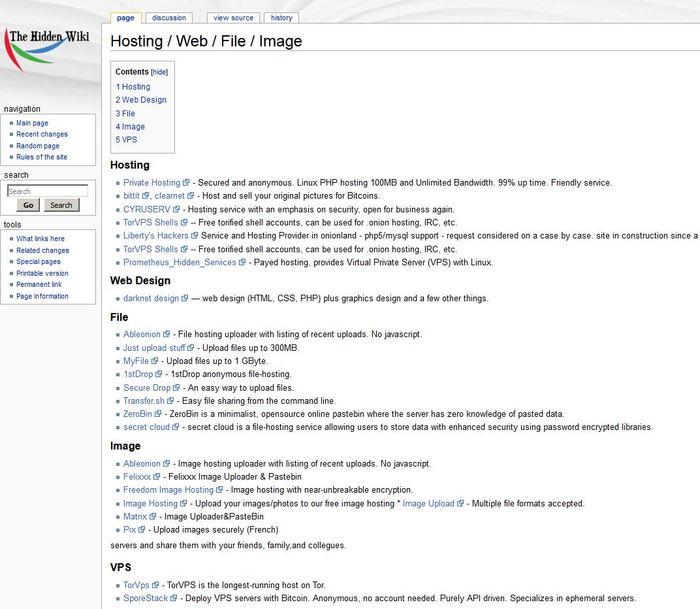Open What links here tool
This screenshot has height=609, width=700.
[x=40, y=239]
